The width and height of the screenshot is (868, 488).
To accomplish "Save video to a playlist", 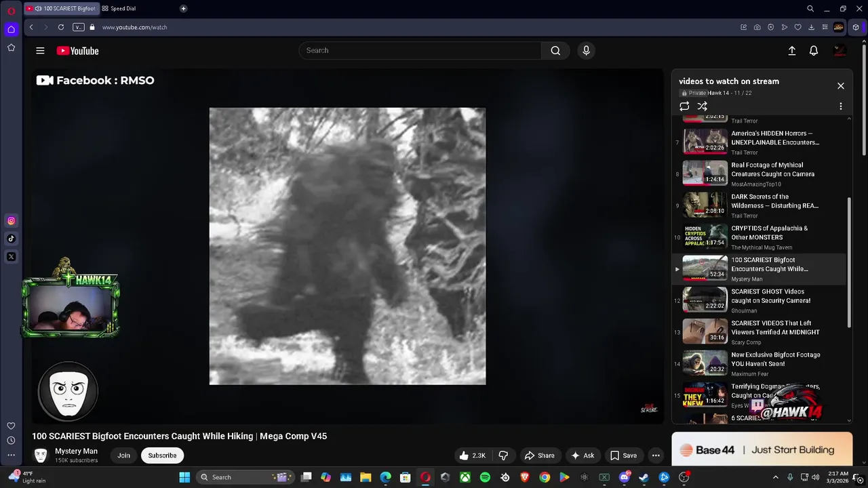I will point(623,455).
